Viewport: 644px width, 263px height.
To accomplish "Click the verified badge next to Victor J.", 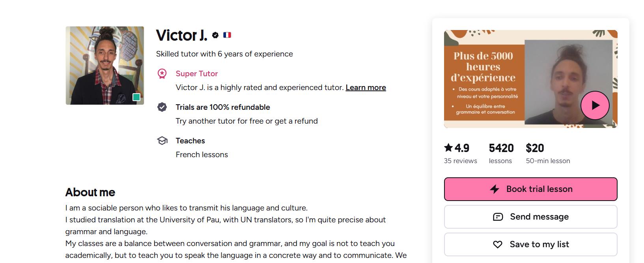I will (215, 35).
